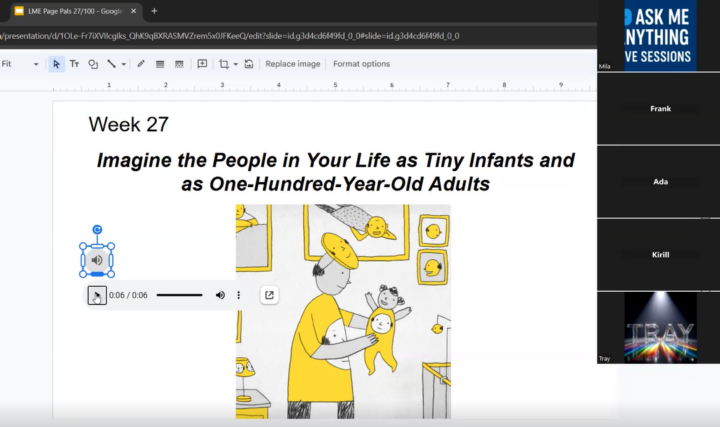
Task: Click the 0:06 / 0:06 audio time display
Action: [x=128, y=295]
